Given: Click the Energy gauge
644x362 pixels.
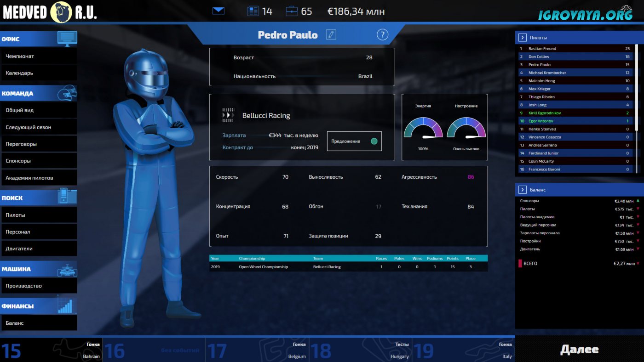Looking at the screenshot, I should point(423,129).
